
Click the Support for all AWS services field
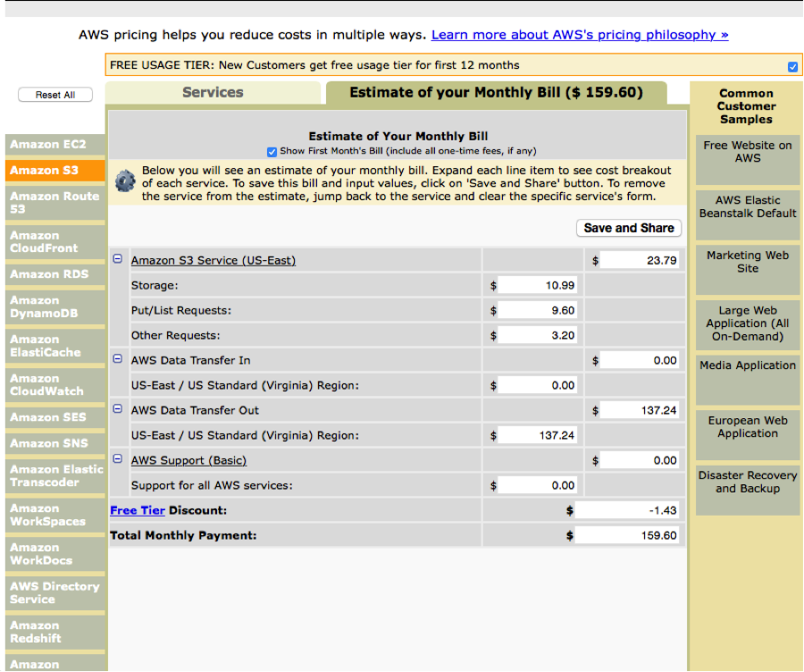[538, 485]
